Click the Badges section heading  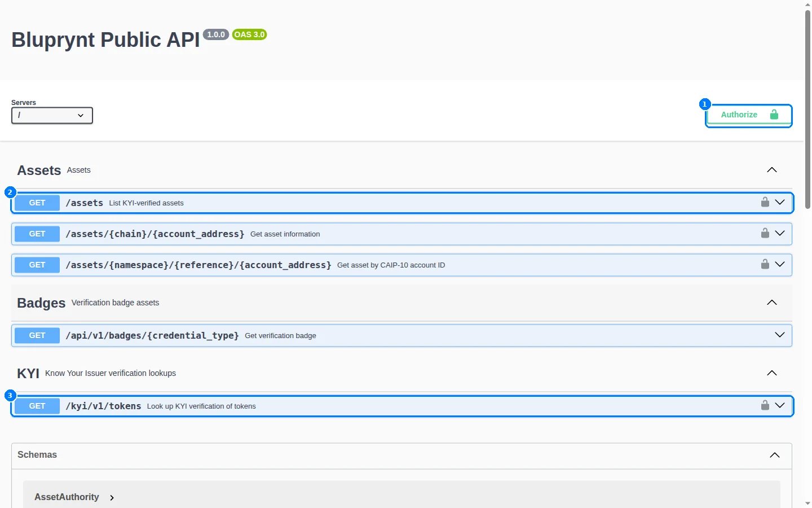pos(41,303)
